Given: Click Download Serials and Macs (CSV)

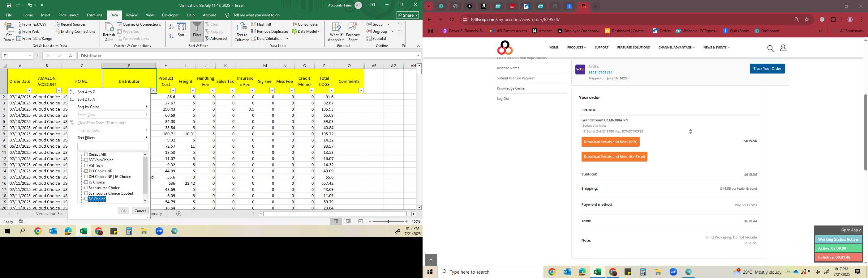Looking at the screenshot, I should pyautogui.click(x=610, y=142).
